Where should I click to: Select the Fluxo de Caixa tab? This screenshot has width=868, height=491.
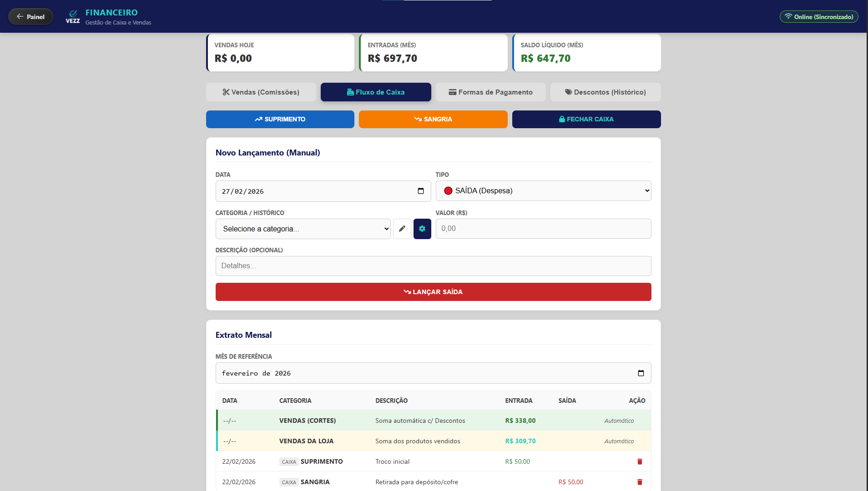(376, 92)
